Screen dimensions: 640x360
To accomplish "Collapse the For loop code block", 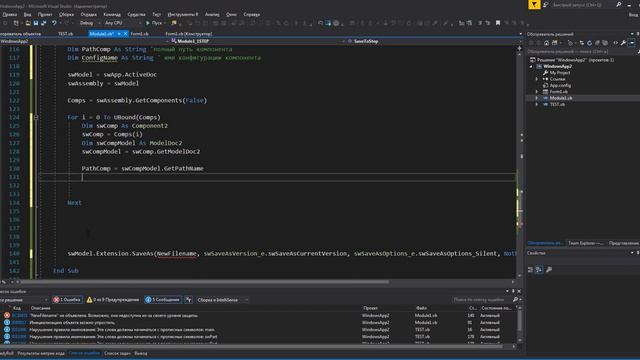I will pyautogui.click(x=36, y=118).
